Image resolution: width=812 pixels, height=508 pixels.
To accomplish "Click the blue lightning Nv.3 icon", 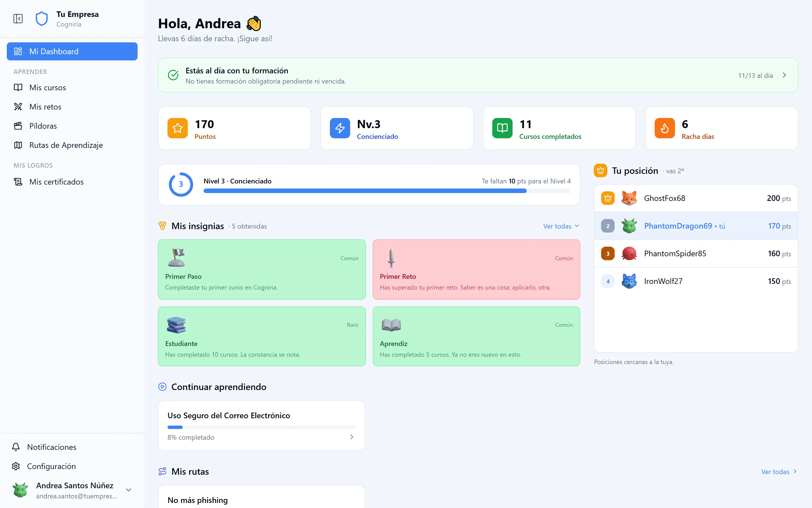I will 340,128.
